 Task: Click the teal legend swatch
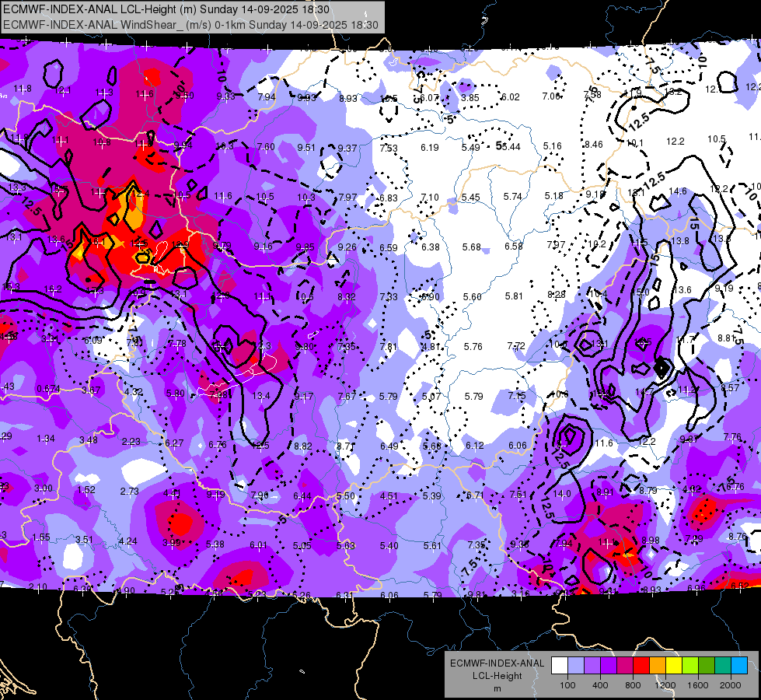coord(723,666)
